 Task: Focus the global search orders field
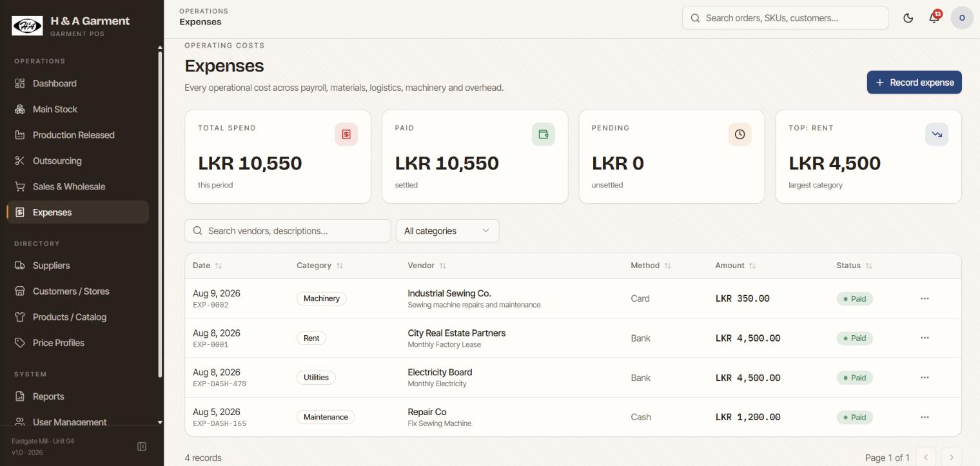point(785,18)
